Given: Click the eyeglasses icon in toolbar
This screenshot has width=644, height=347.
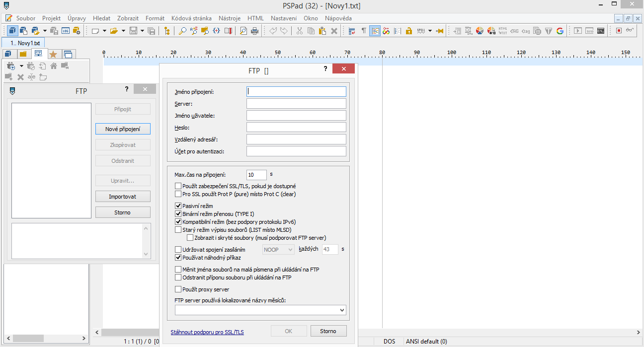Looking at the screenshot, I should coord(630,31).
